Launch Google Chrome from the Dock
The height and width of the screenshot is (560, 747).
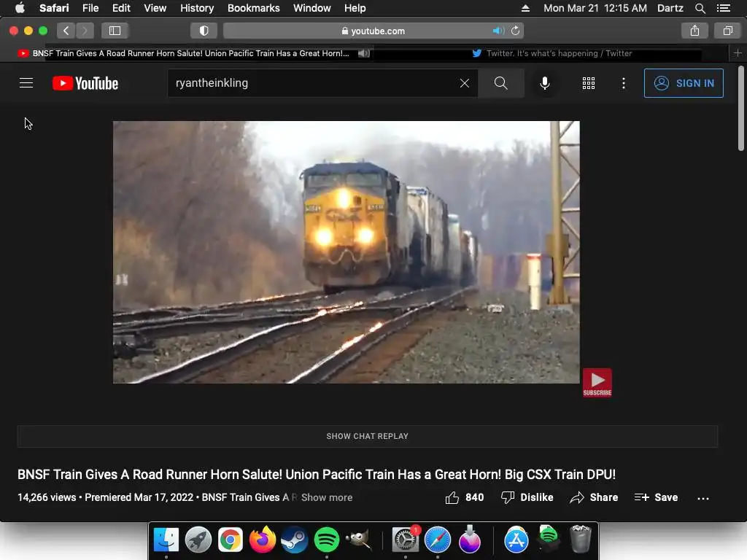point(230,540)
